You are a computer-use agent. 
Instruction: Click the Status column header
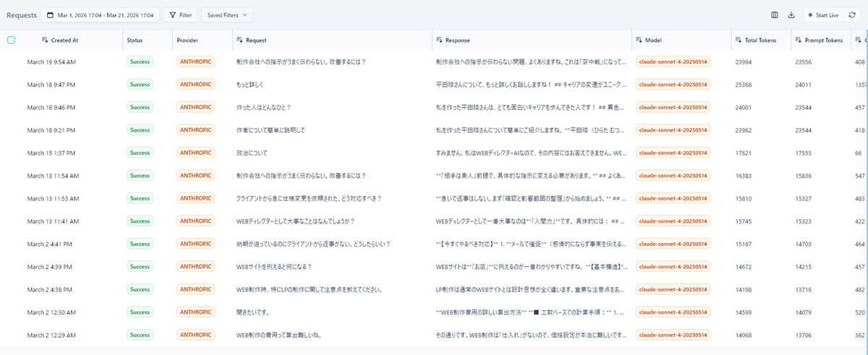point(135,40)
